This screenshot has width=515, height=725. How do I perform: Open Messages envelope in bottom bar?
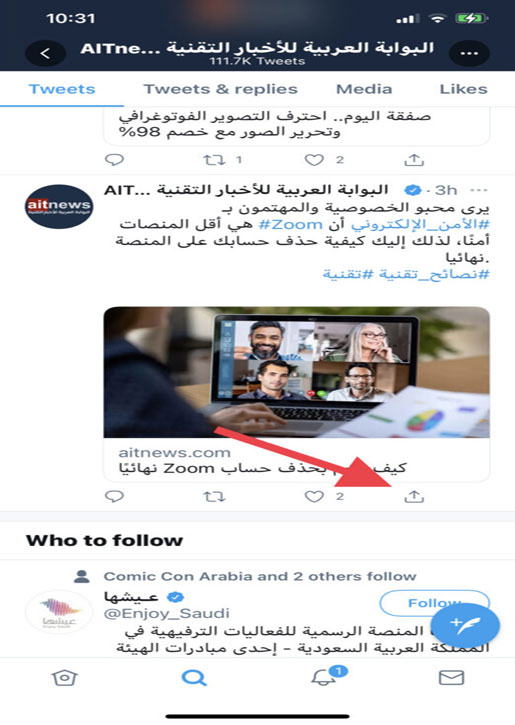(451, 678)
